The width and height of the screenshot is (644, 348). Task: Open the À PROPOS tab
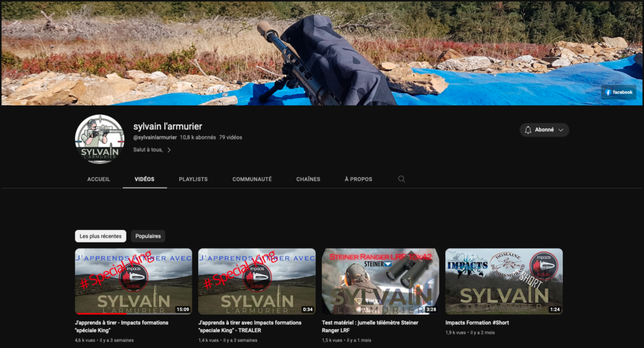tap(358, 179)
